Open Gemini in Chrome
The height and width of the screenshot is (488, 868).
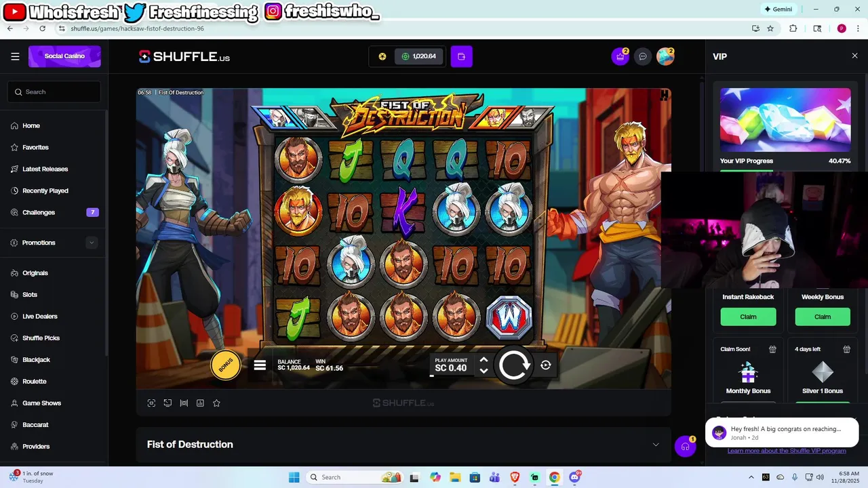pos(778,9)
